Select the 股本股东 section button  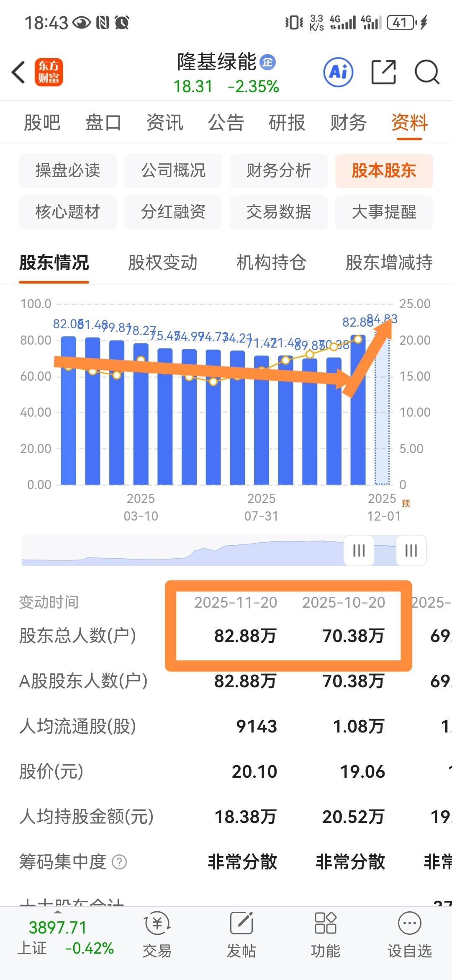pyautogui.click(x=384, y=170)
